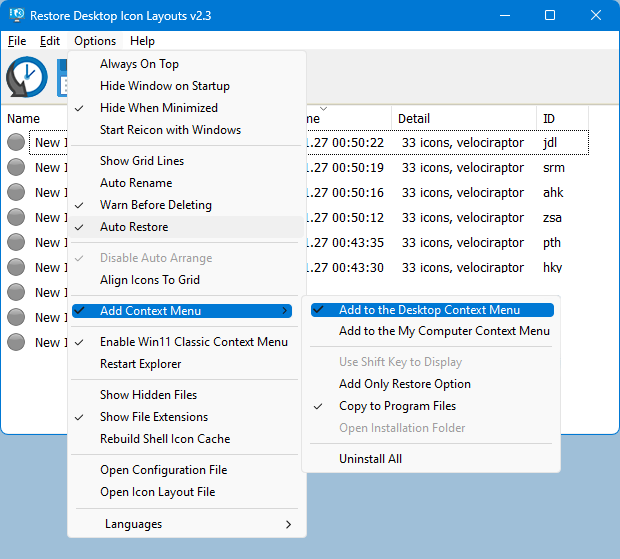620x559 pixels.
Task: Uncheck Copy to Program Files
Action: click(432, 406)
